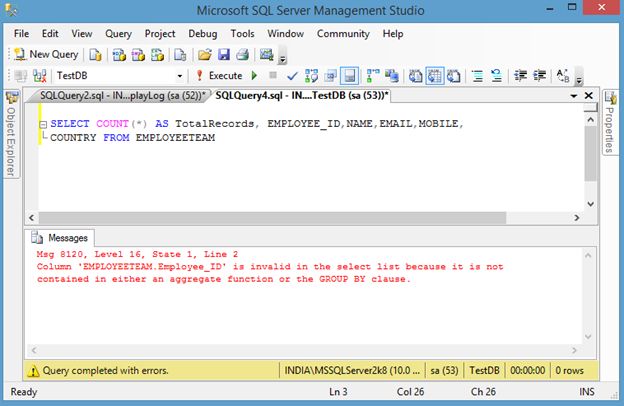Toggle Include Actual Execution Plan
The height and width of the screenshot is (406, 624).
click(x=373, y=76)
